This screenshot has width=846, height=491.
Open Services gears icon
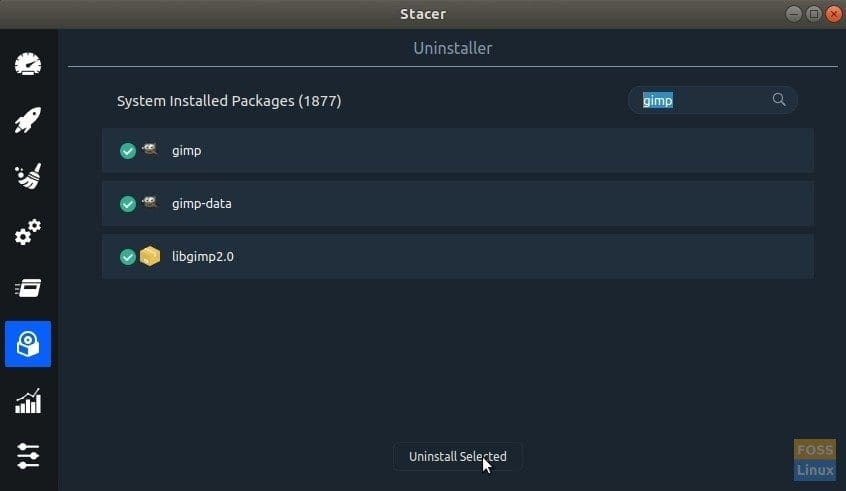click(x=28, y=232)
